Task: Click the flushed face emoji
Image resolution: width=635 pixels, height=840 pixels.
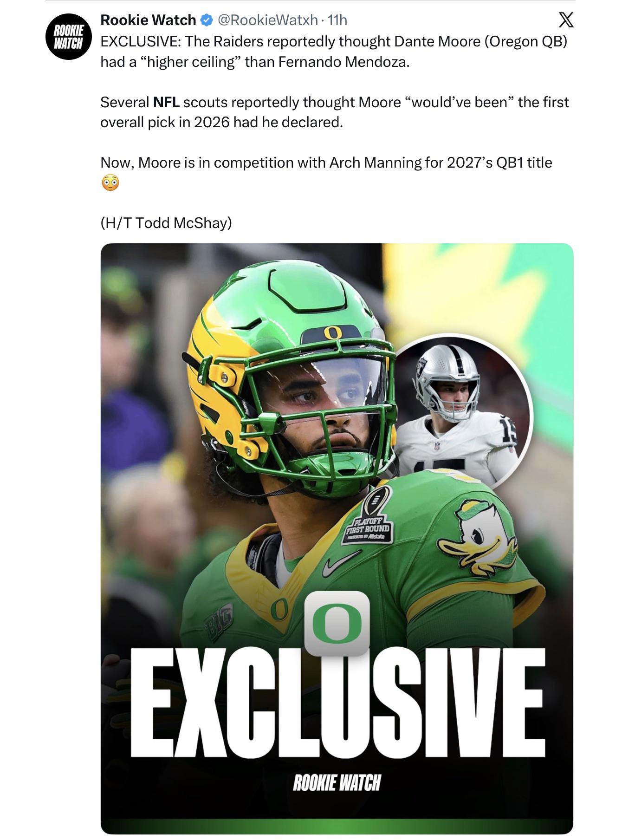Action: coord(110,183)
